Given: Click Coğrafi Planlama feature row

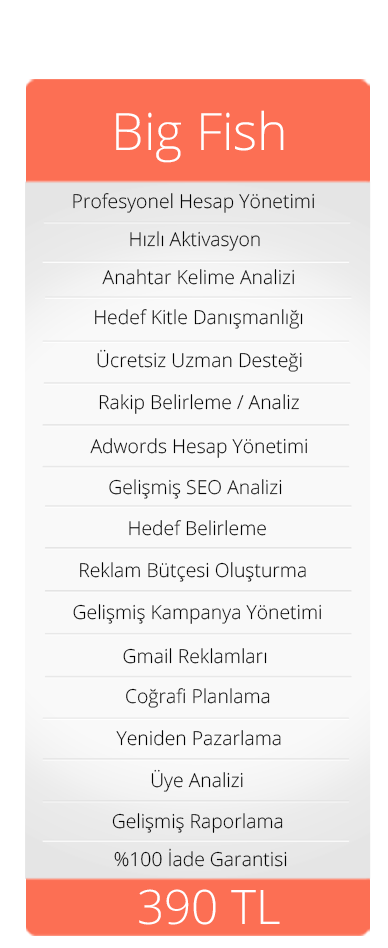Looking at the screenshot, I should click(198, 697).
